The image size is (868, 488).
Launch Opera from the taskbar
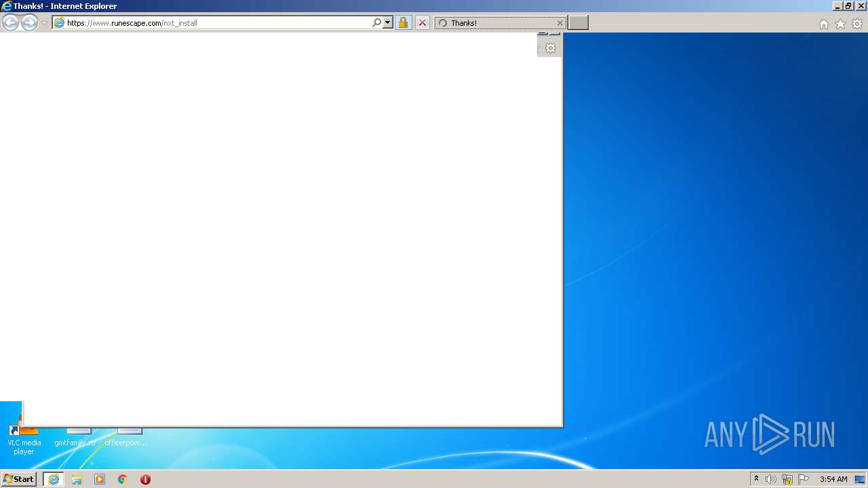[145, 479]
